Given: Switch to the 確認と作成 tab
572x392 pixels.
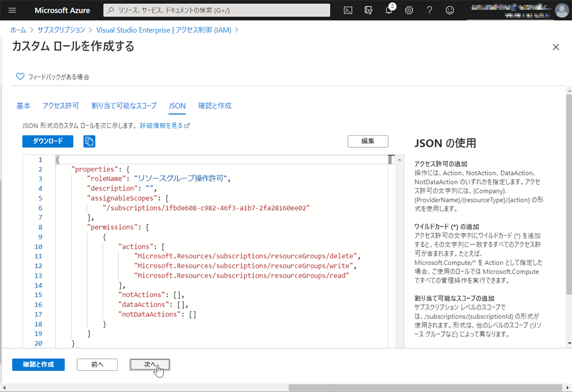Looking at the screenshot, I should point(215,106).
